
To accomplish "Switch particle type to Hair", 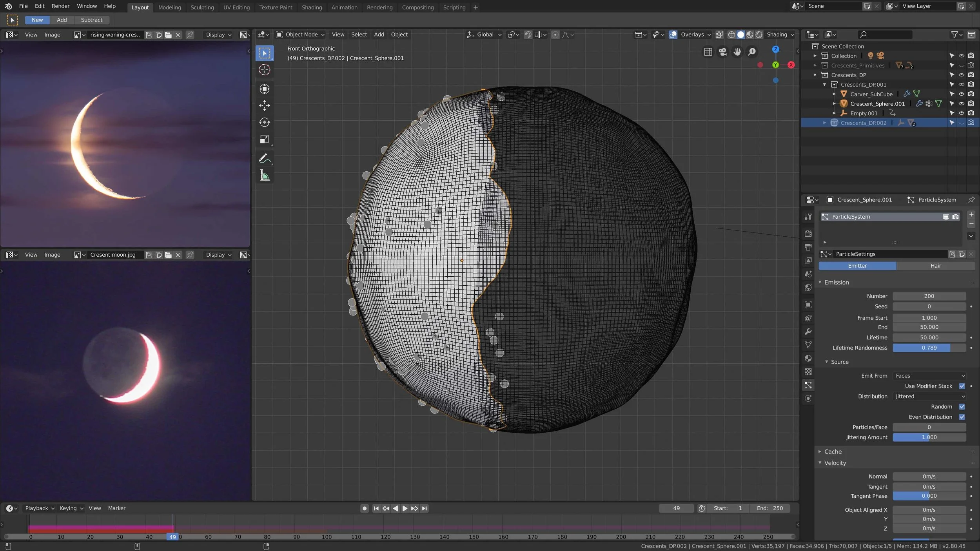I will [x=936, y=266].
